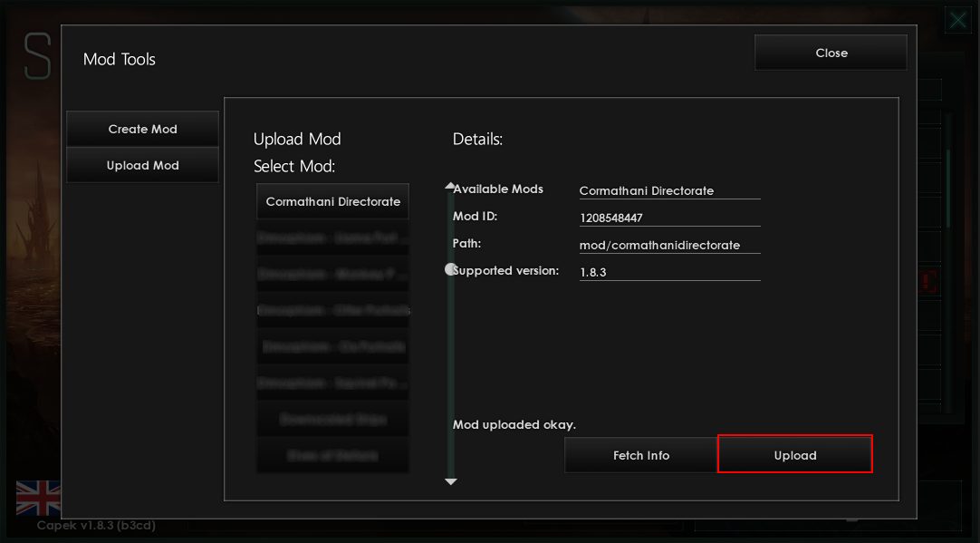Click the British flag language icon
Viewport: 980px width, 543px height.
click(38, 499)
